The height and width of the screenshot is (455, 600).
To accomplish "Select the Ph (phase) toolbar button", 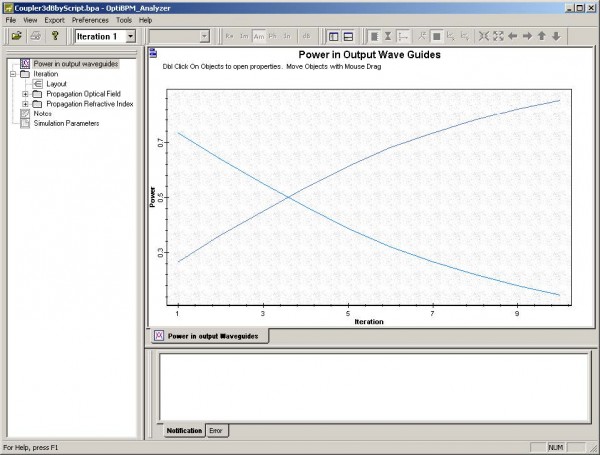I will 272,36.
